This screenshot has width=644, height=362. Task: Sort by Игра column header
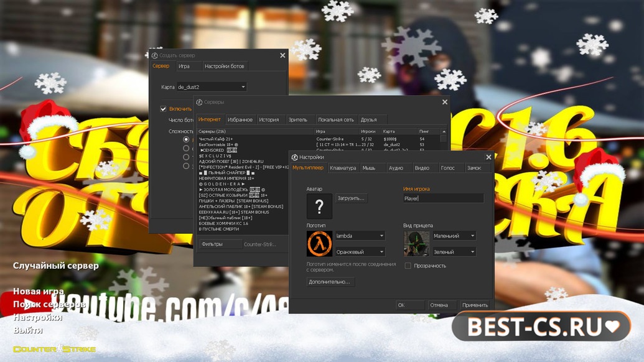pos(337,131)
